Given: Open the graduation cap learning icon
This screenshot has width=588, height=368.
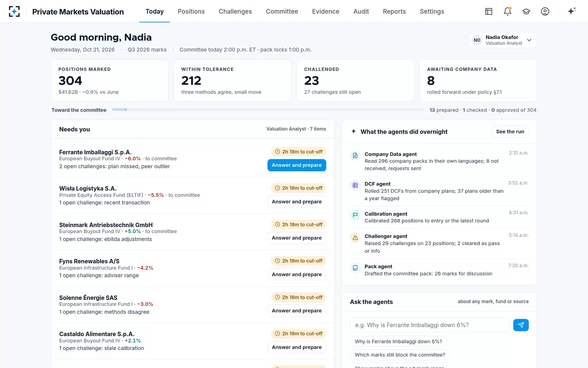Looking at the screenshot, I should click(526, 11).
